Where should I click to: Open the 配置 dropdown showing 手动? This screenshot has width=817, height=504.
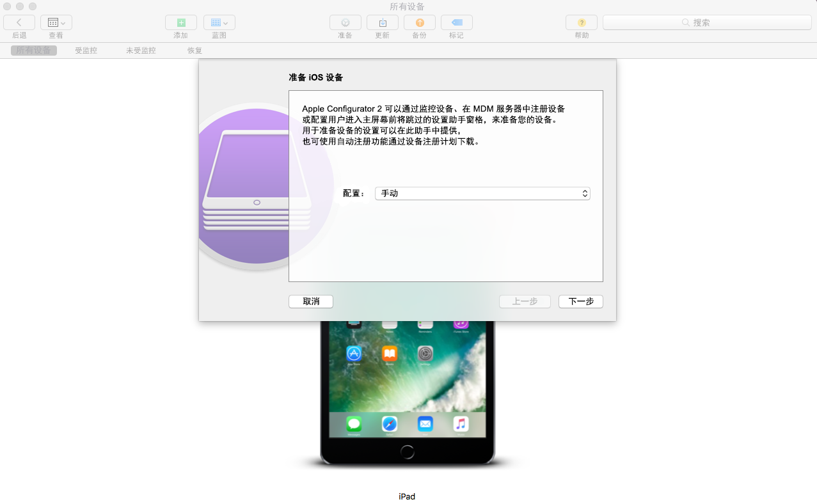click(x=482, y=193)
